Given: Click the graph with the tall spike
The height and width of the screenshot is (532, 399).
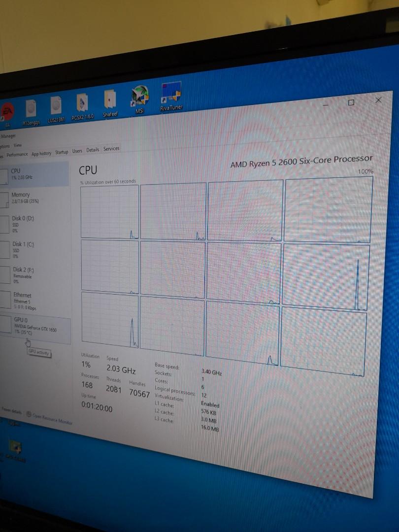Looking at the screenshot, I should 326,277.
